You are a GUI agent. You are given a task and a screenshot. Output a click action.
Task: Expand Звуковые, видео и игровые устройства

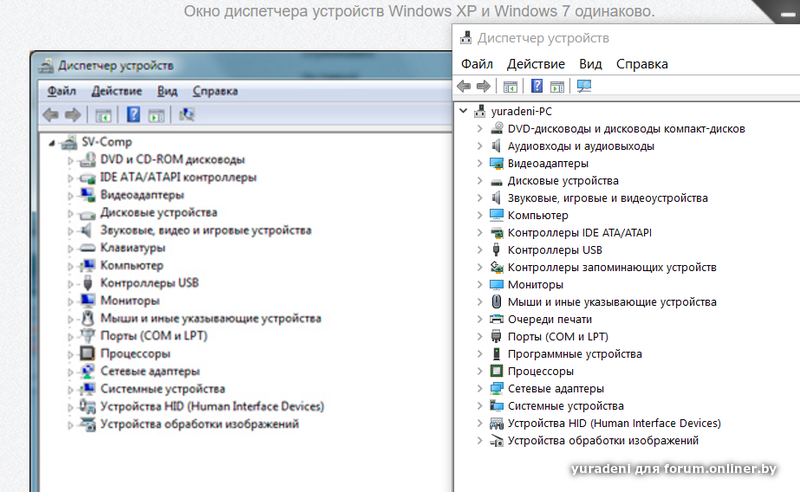70,231
